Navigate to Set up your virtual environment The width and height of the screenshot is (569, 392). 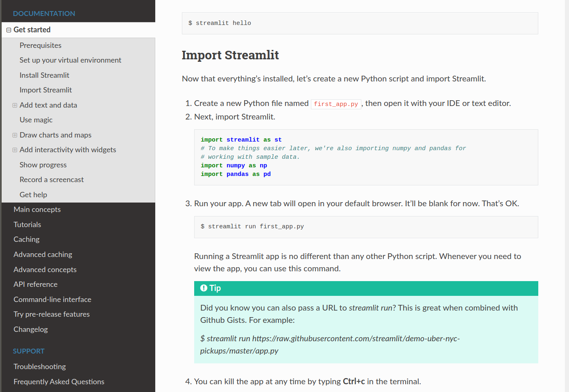coord(70,60)
